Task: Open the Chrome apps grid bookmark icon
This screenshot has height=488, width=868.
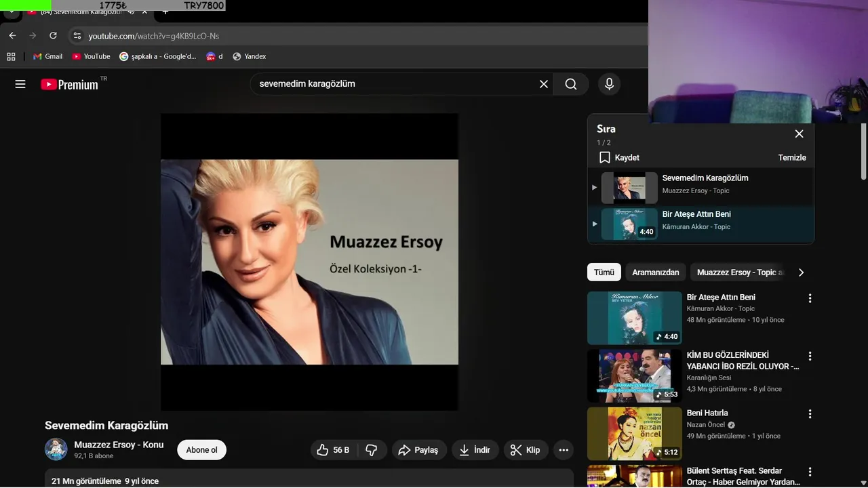Action: 11,56
